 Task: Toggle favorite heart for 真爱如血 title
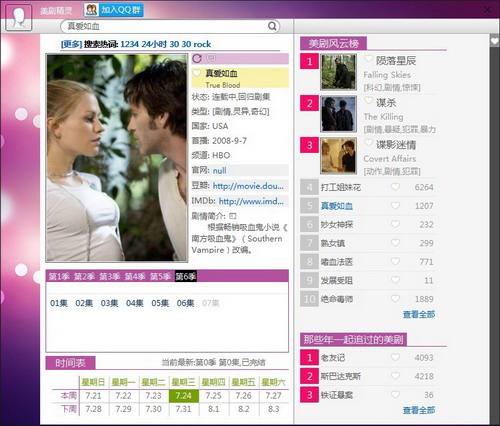(x=197, y=73)
